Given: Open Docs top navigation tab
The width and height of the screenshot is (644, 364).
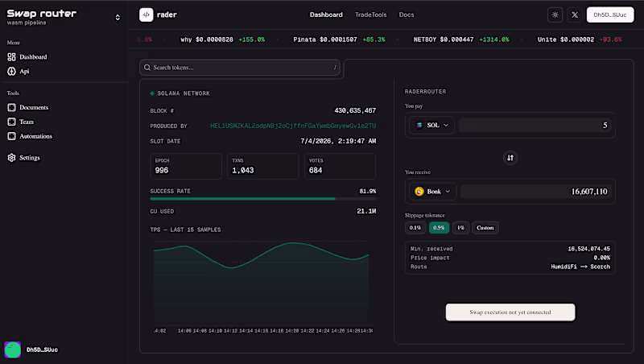Looking at the screenshot, I should point(407,14).
